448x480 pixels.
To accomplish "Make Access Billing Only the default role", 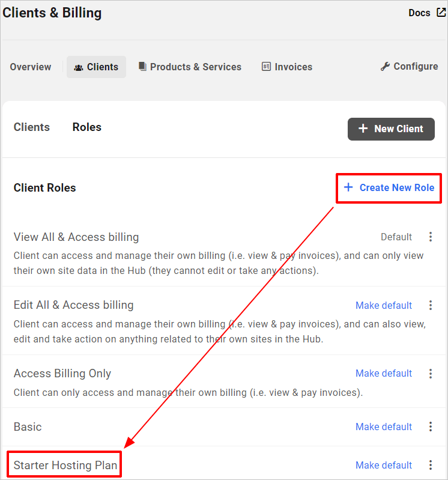I will (384, 374).
